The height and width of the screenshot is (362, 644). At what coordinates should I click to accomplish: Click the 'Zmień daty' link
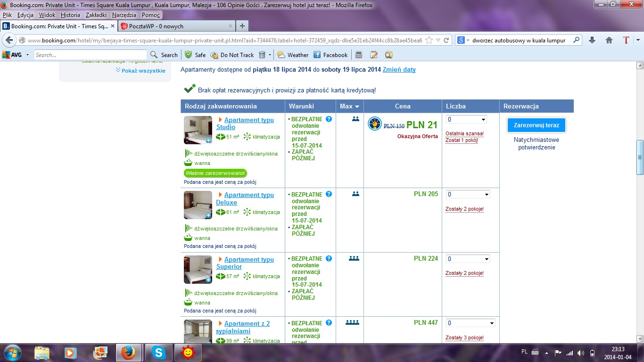[399, 69]
